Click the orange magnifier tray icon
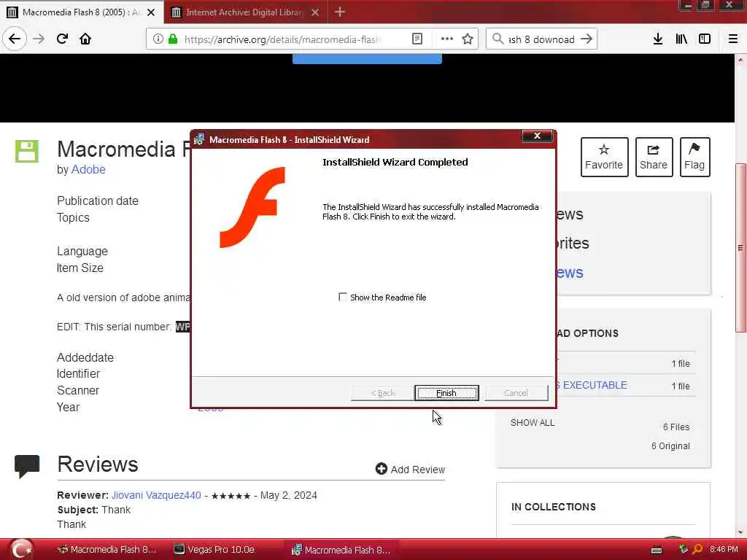747x560 pixels. click(697, 550)
